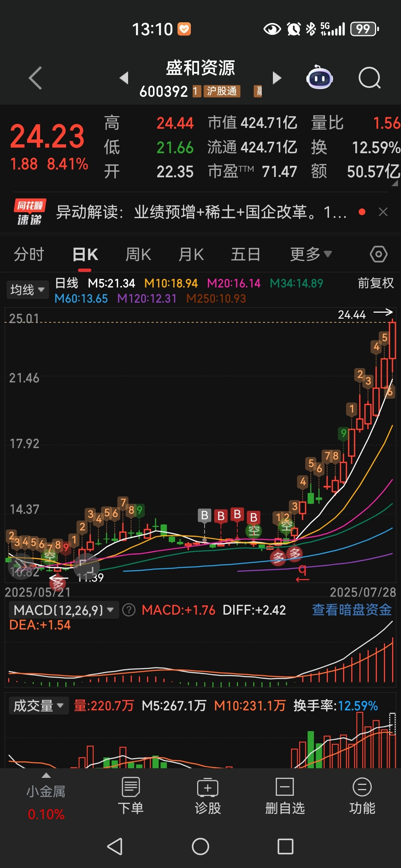Tap M5:21.34 moving average value
Image resolution: width=401 pixels, height=868 pixels.
[x=111, y=283]
